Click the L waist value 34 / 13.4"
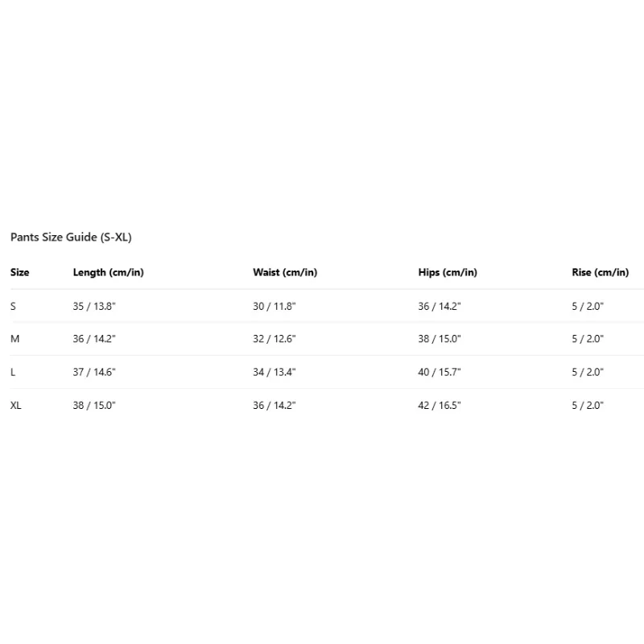 point(275,372)
